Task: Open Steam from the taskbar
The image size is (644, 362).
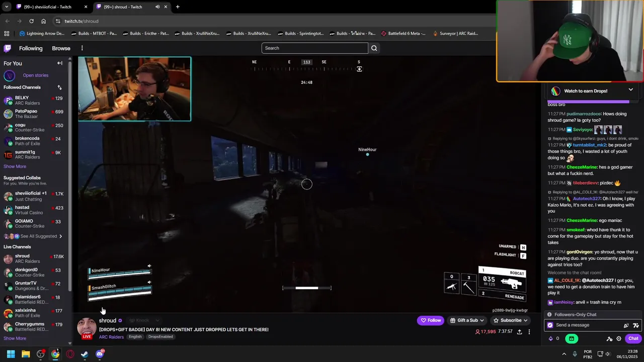Action: [x=85, y=354]
